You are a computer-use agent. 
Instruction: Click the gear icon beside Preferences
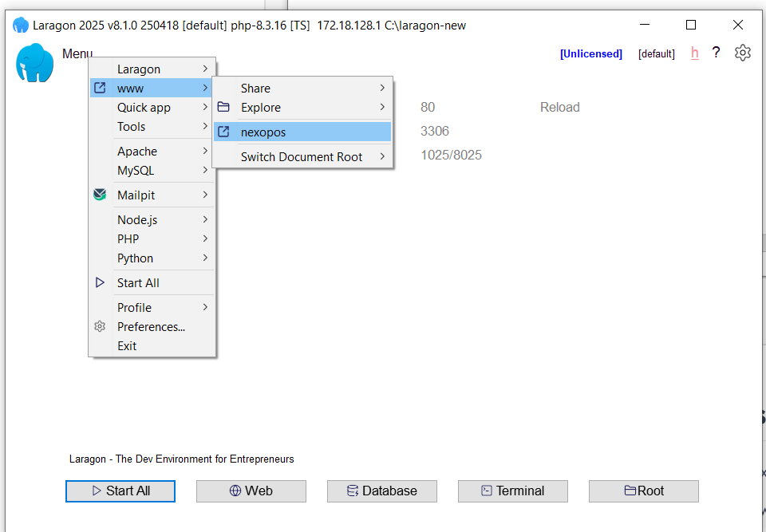pyautogui.click(x=100, y=326)
